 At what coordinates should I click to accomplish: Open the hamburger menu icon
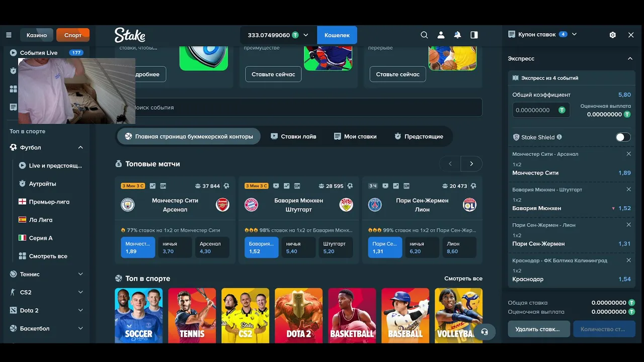point(9,35)
